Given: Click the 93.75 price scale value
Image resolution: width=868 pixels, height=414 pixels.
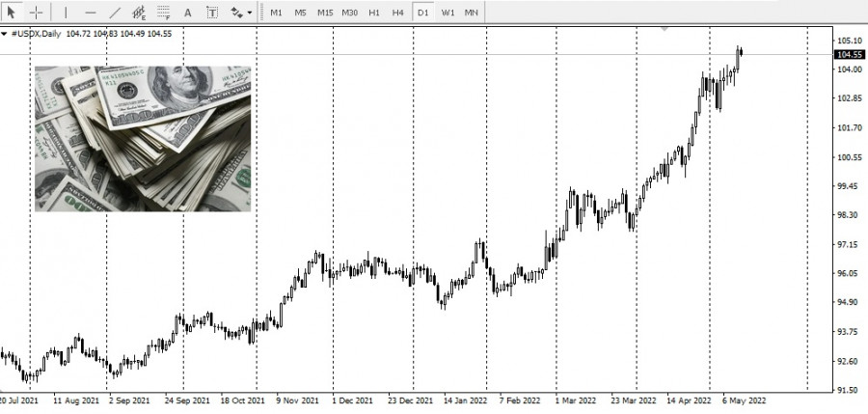Looking at the screenshot, I should (850, 331).
